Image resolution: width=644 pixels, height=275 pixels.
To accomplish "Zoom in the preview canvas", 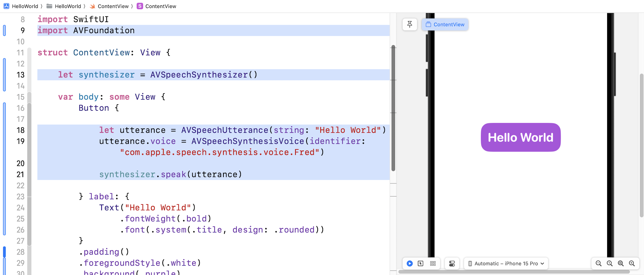I will (632, 264).
